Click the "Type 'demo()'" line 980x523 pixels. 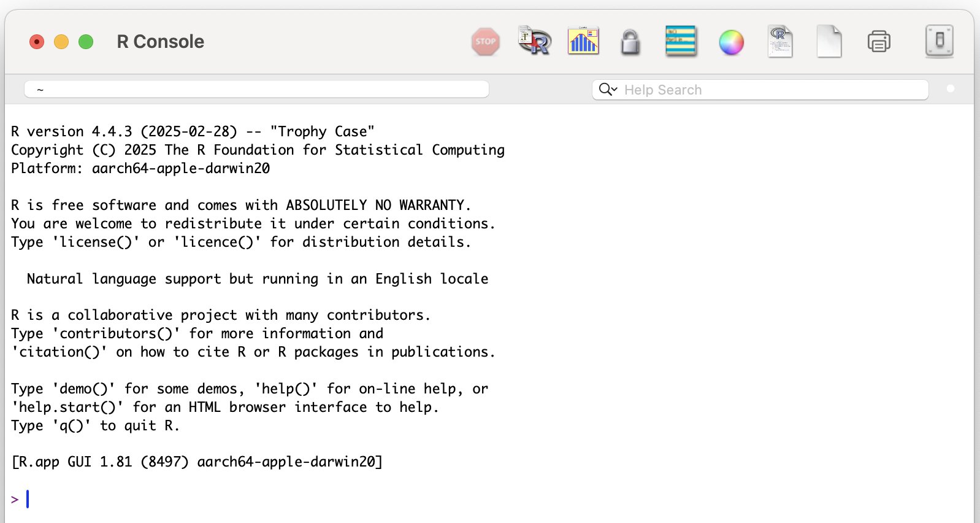(x=250, y=389)
